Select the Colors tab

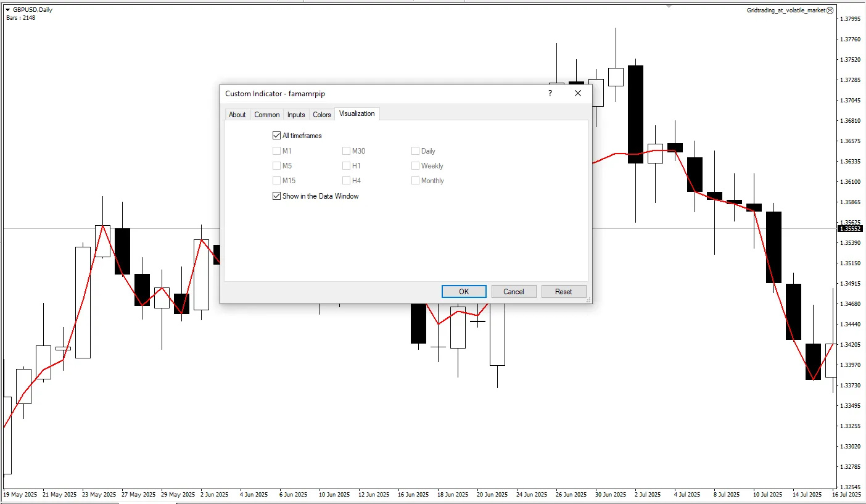(322, 115)
